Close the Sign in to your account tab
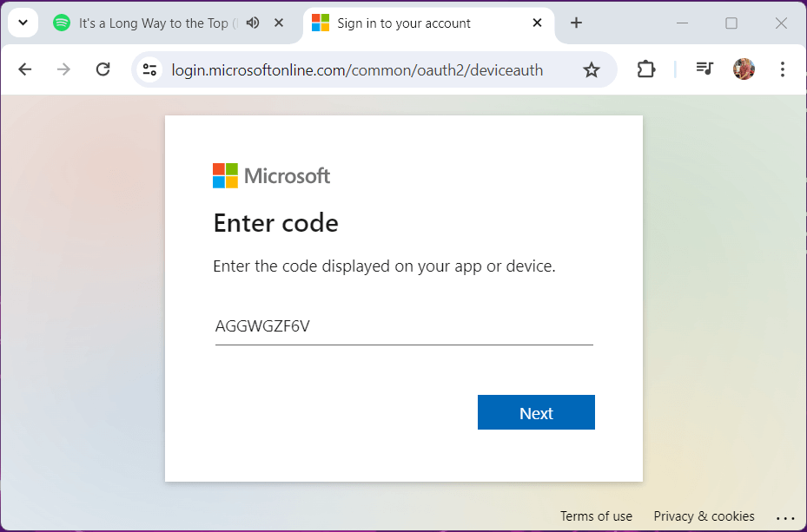807x532 pixels. pyautogui.click(x=539, y=23)
